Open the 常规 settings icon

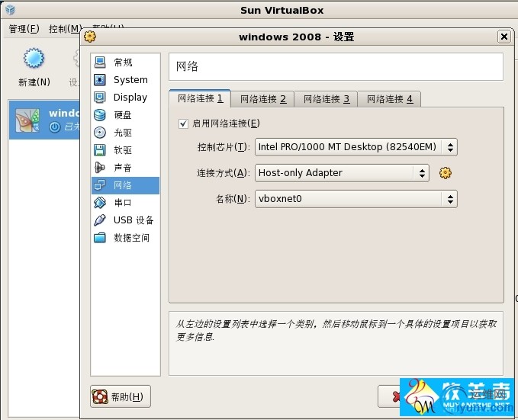point(100,62)
